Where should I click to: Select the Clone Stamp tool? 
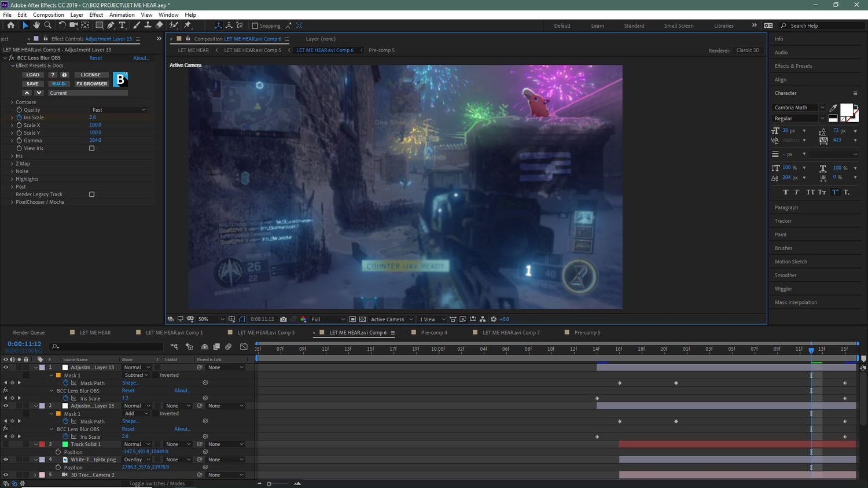point(148,25)
